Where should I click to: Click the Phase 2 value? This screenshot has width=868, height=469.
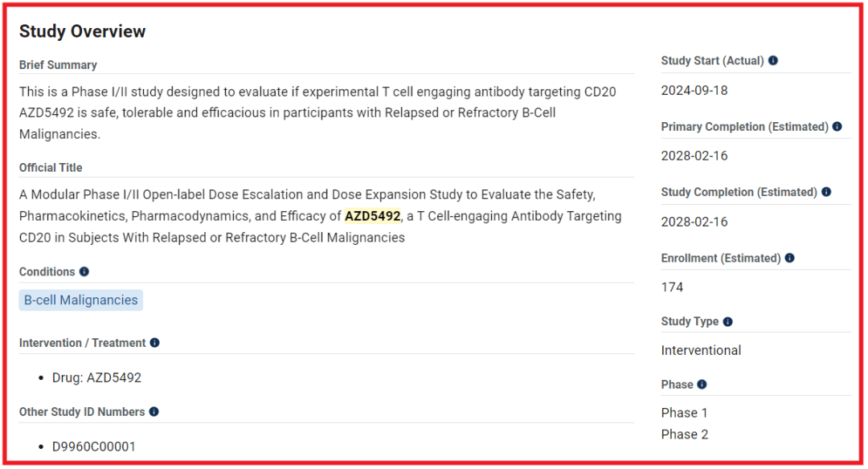[x=685, y=434]
